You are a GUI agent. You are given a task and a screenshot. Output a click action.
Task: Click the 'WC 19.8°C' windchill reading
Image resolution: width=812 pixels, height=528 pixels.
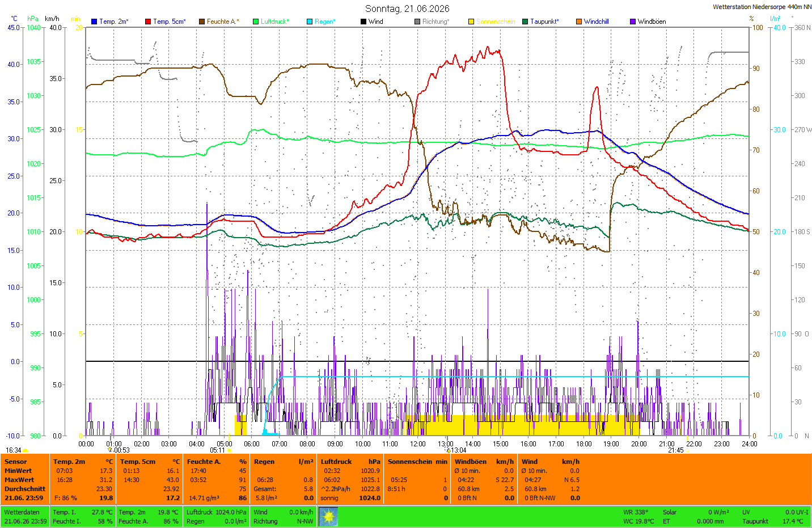(638, 521)
